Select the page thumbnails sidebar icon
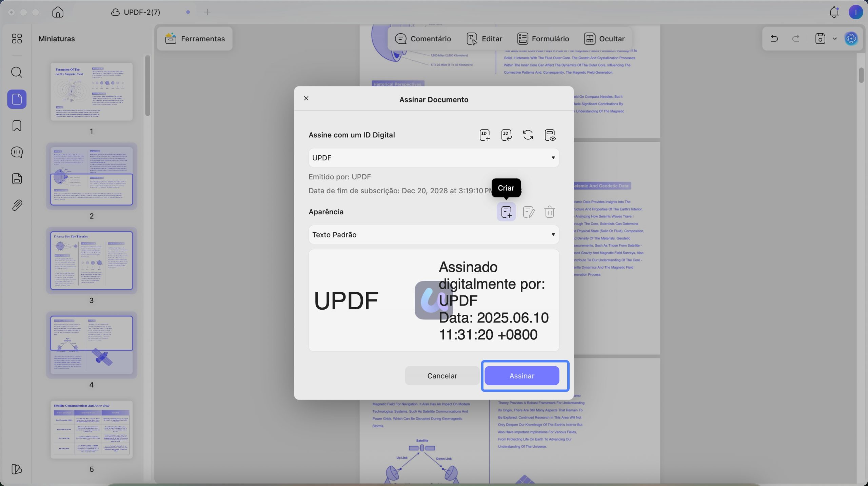The image size is (868, 486). [17, 99]
